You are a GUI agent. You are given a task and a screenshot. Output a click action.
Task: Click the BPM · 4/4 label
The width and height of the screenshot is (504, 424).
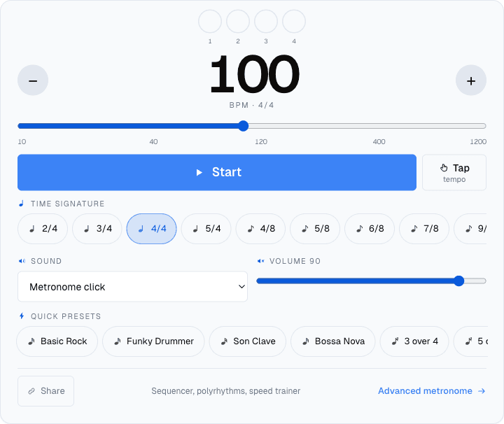(x=252, y=105)
